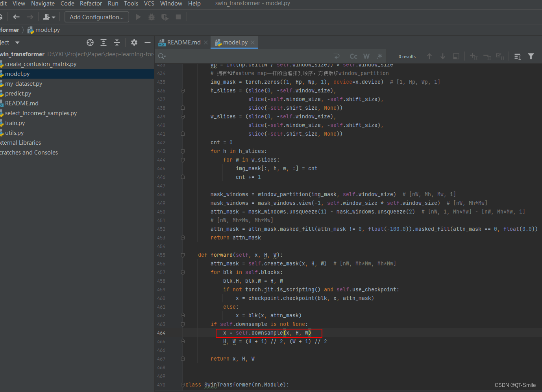
Task: Click the Debug bug icon
Action: pos(152,17)
